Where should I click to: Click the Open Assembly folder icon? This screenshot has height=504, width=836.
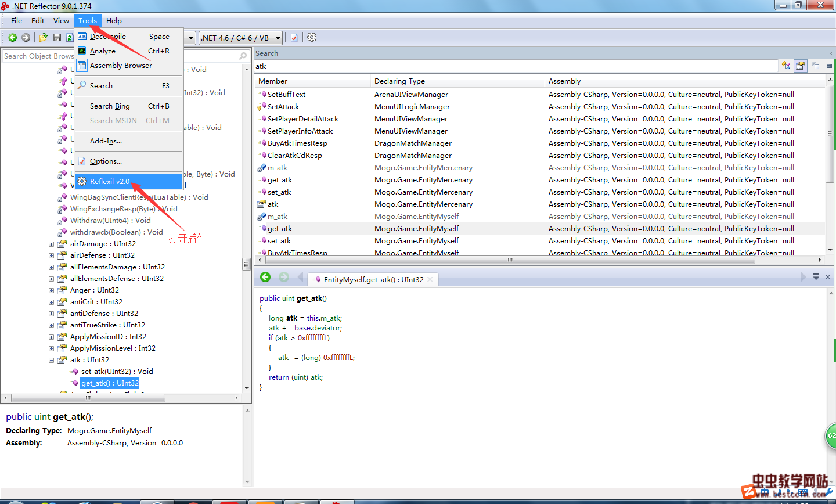(44, 38)
